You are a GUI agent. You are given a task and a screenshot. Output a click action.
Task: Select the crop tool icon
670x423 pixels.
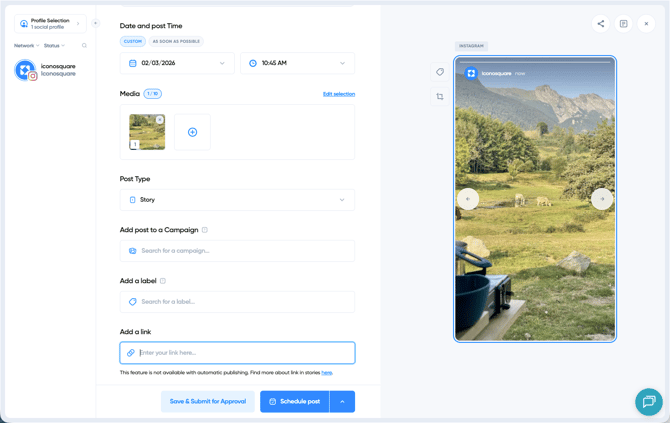click(440, 97)
